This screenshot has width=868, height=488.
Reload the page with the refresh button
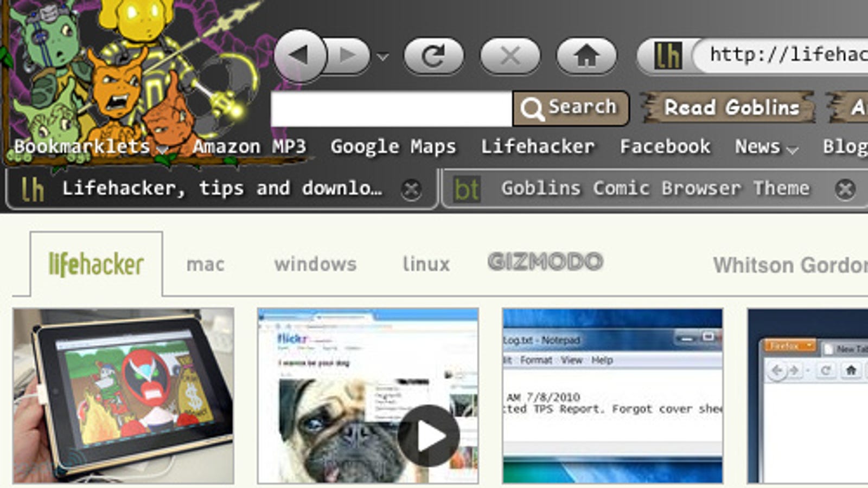433,56
